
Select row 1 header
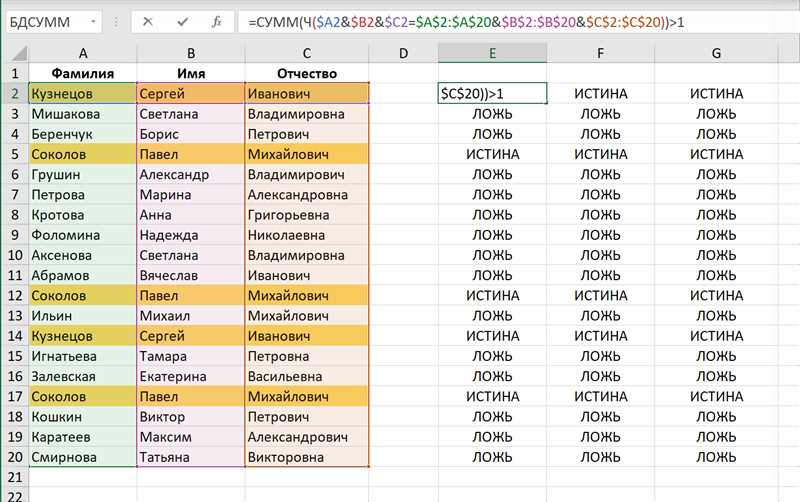point(15,73)
